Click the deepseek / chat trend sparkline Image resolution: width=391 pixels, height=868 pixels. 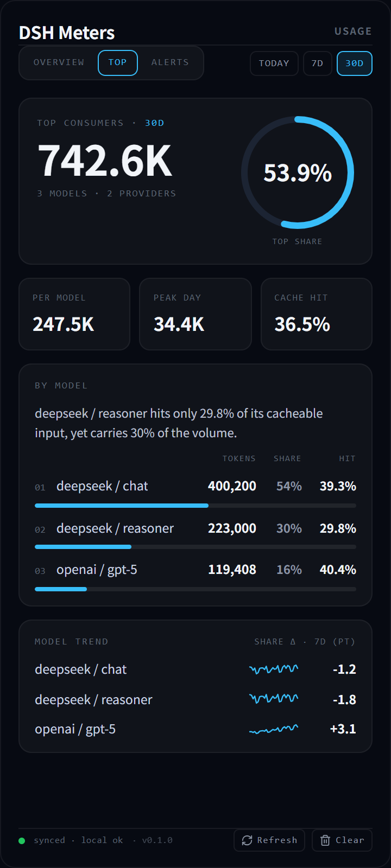(x=274, y=669)
